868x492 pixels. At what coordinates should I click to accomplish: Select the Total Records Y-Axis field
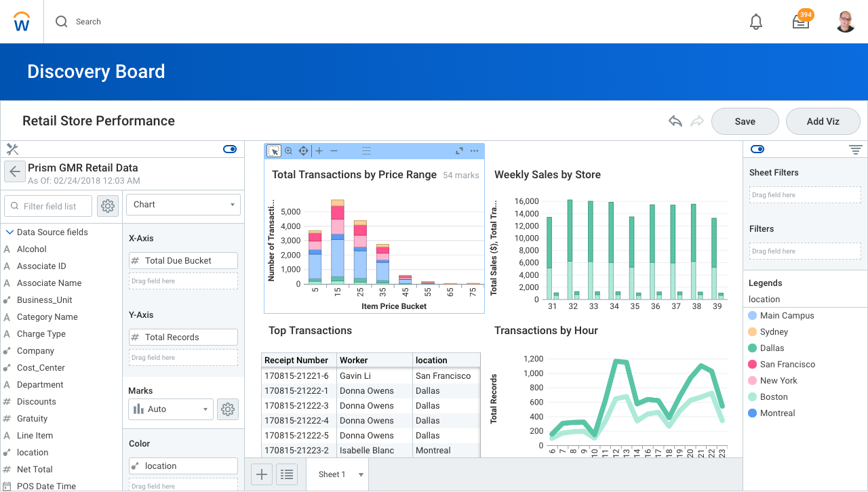pos(183,337)
